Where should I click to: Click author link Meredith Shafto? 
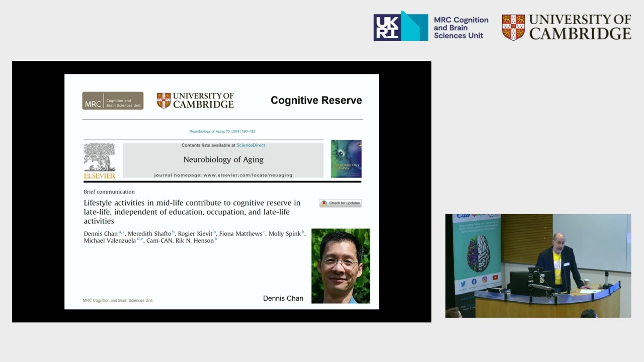(149, 234)
